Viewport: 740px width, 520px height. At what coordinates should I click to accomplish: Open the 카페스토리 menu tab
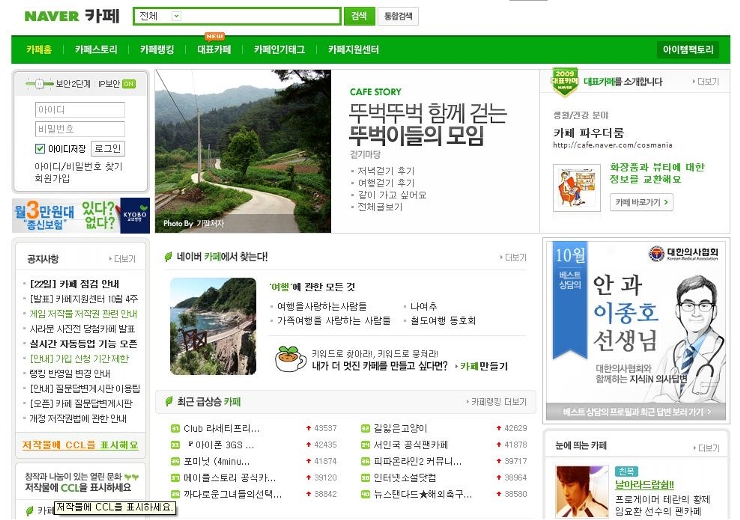pyautogui.click(x=96, y=49)
